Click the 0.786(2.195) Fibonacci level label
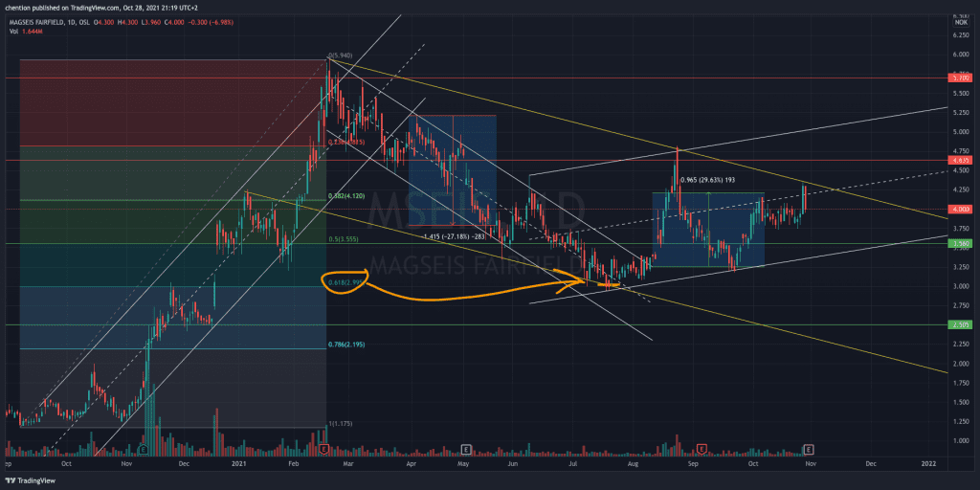980x490 pixels. click(346, 345)
